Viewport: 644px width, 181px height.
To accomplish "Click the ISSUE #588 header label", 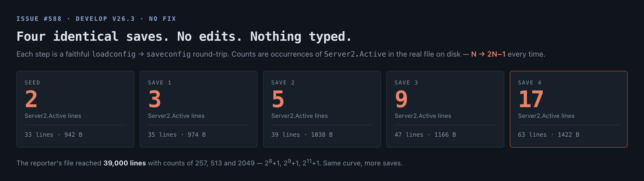I will (x=39, y=19).
